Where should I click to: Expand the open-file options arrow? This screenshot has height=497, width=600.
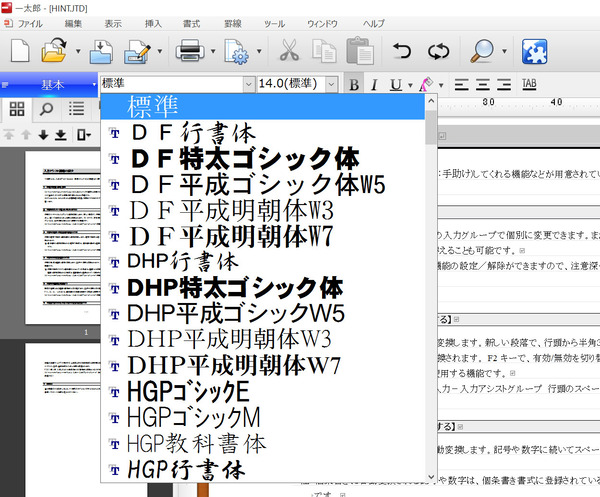[78, 51]
